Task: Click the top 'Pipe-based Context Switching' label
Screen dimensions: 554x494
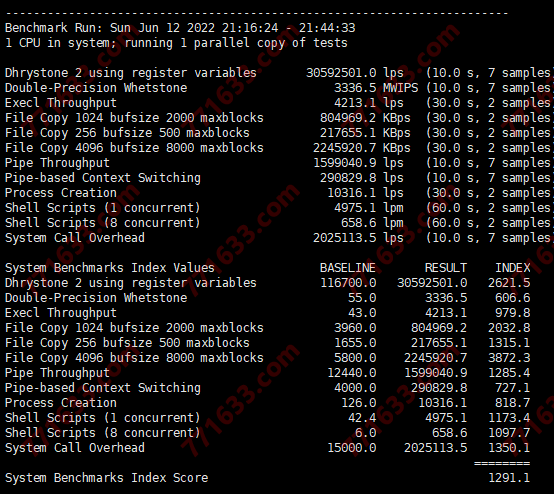Action: (103, 178)
